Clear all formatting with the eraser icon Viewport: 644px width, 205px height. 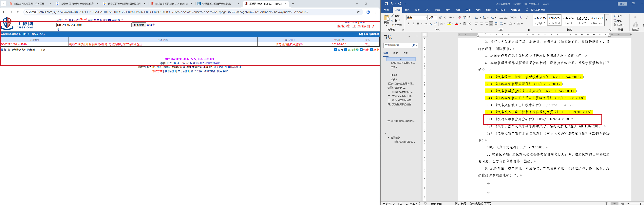(x=460, y=17)
